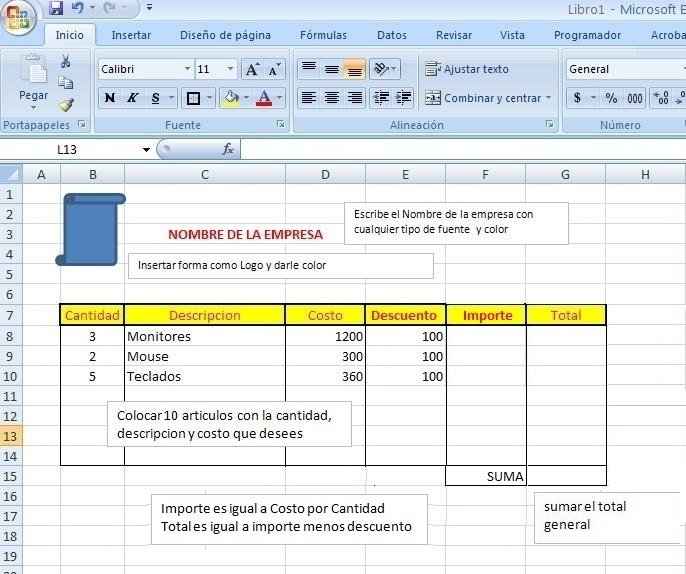Click the Pegar paste button
Screen dimensions: 686x574
coord(33,80)
